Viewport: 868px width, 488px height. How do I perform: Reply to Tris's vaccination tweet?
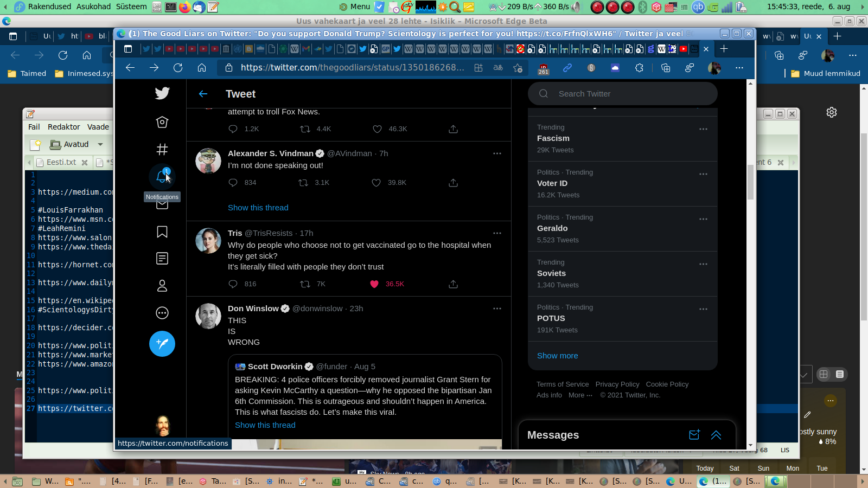(233, 284)
